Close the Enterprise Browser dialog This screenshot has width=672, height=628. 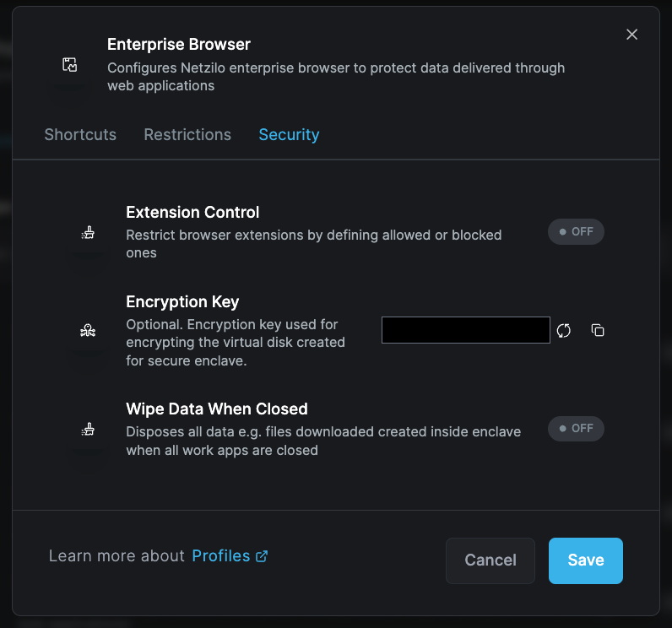click(x=631, y=35)
